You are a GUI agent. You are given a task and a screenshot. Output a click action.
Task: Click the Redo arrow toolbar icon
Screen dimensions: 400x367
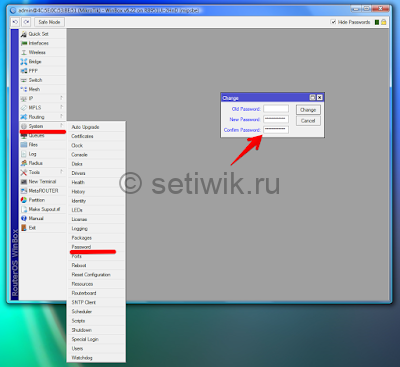(x=26, y=22)
